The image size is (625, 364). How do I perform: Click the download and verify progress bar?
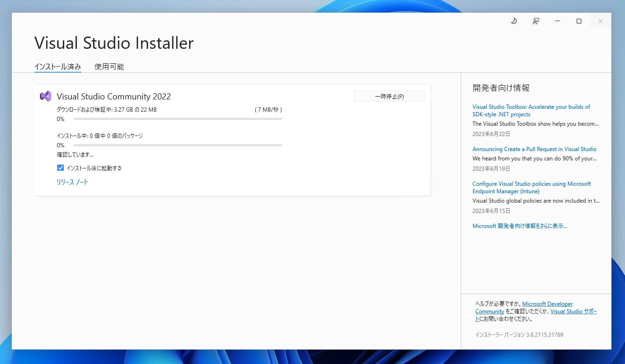178,119
